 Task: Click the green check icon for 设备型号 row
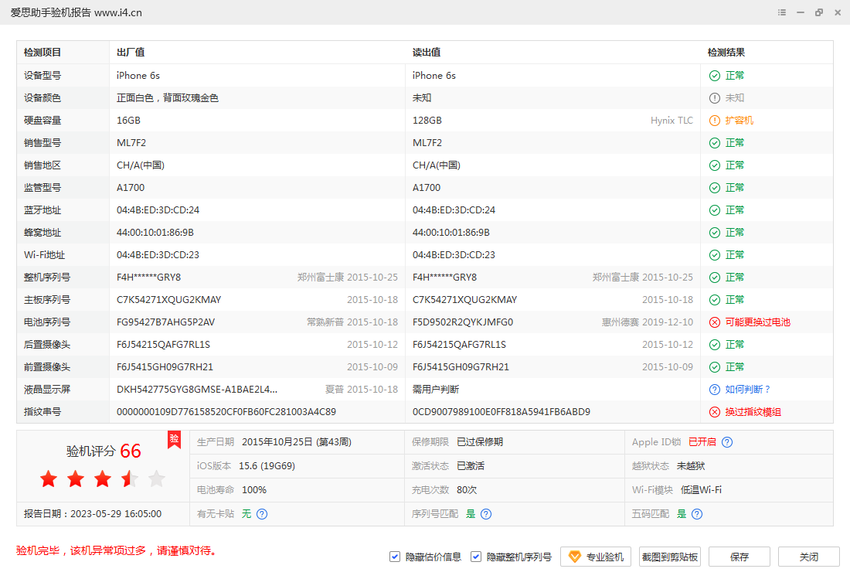tap(714, 76)
